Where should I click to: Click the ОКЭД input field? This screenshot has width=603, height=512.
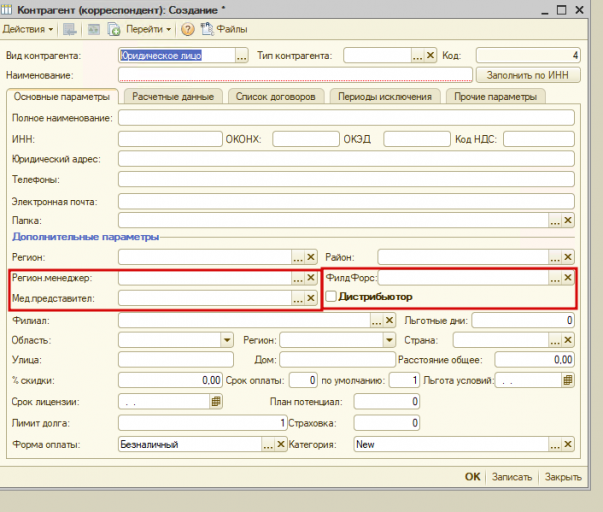coord(417,139)
